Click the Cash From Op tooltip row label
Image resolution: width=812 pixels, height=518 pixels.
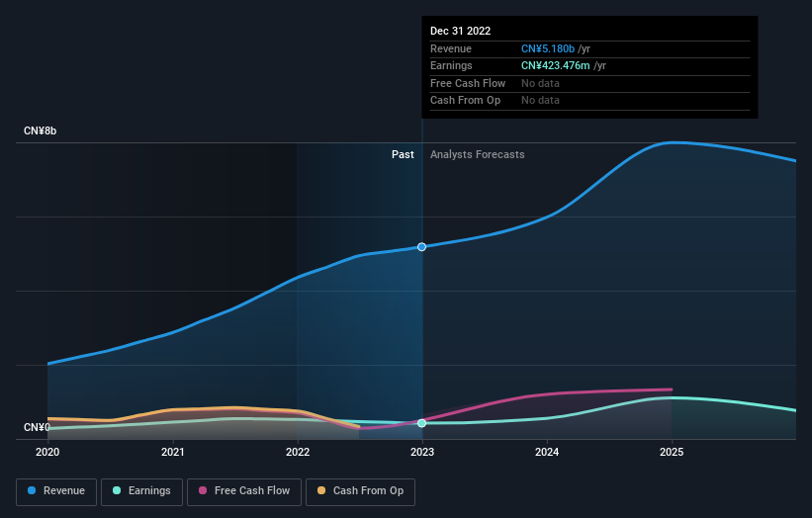(465, 101)
